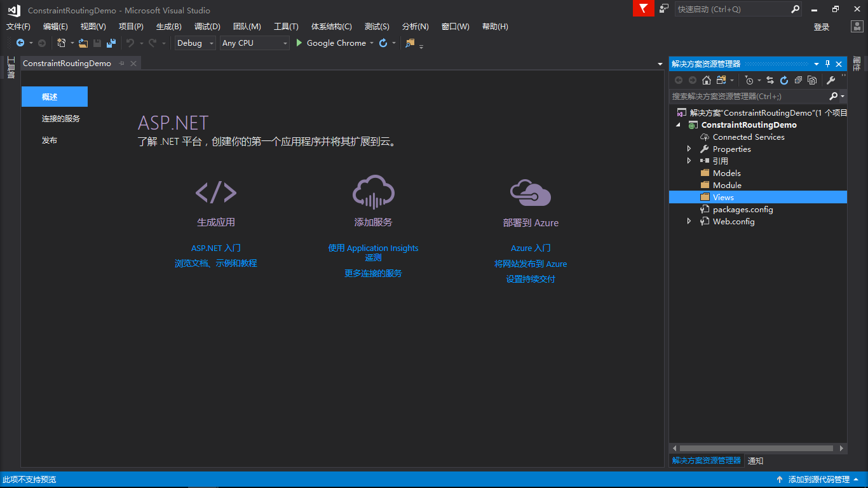Screen dimensions: 868x488
Task: Click the 将网站发布到 Azure link
Action: pos(531,264)
